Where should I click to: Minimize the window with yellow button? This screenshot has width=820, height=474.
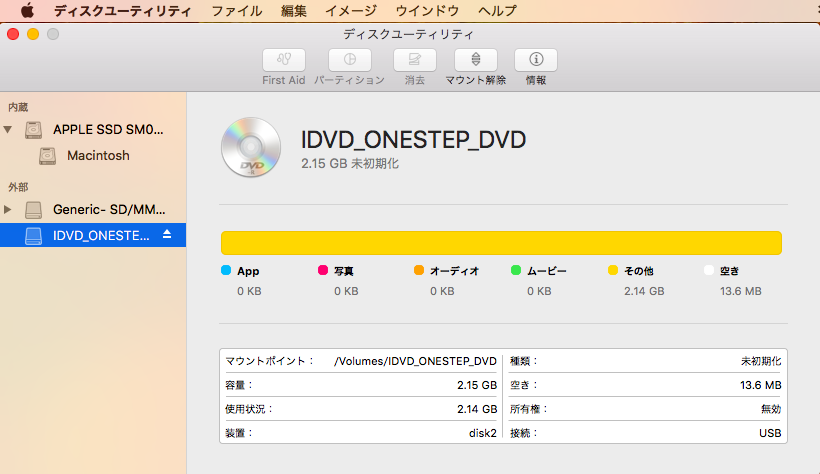[33, 35]
